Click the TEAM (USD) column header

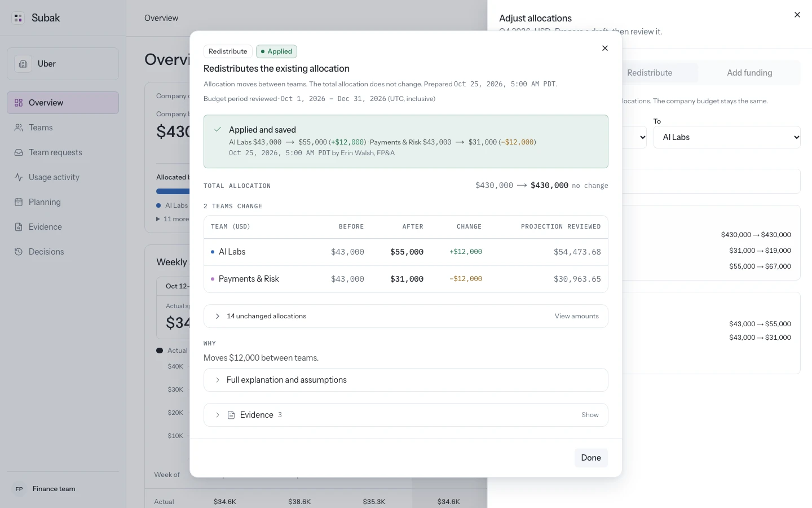click(231, 226)
